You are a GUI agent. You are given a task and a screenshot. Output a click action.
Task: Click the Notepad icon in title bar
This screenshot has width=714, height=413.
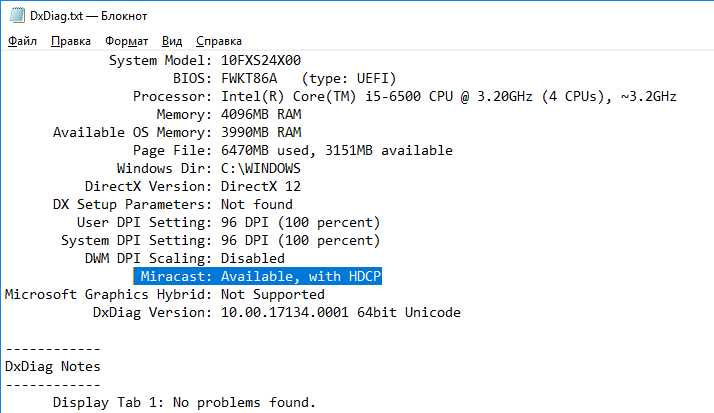(x=17, y=15)
